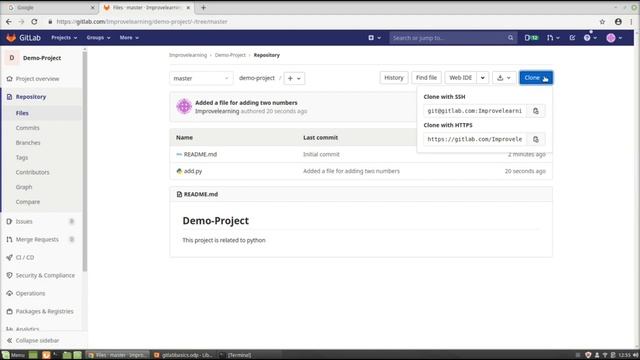Image resolution: width=640 pixels, height=360 pixels.
Task: Open Compare in the sidebar
Action: 28,202
